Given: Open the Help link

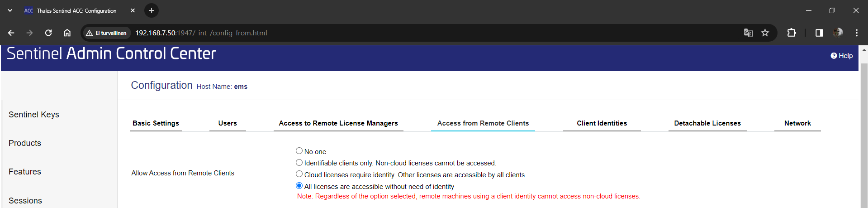Looking at the screenshot, I should [x=841, y=56].
